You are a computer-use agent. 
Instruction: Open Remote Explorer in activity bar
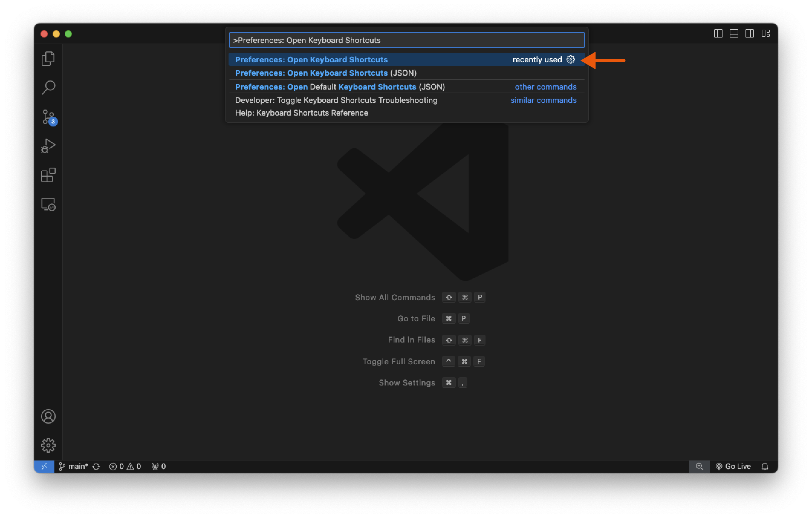coord(48,204)
